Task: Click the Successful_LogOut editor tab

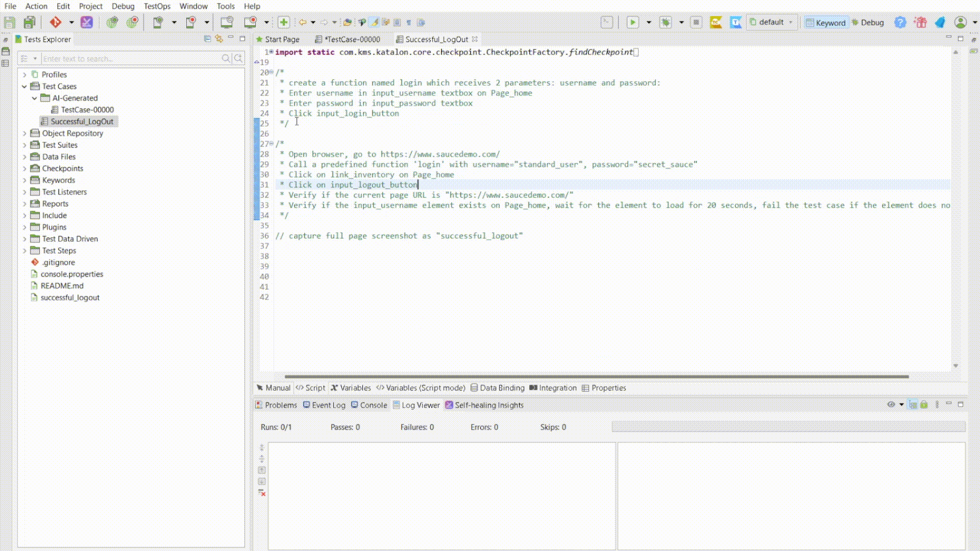Action: (436, 39)
